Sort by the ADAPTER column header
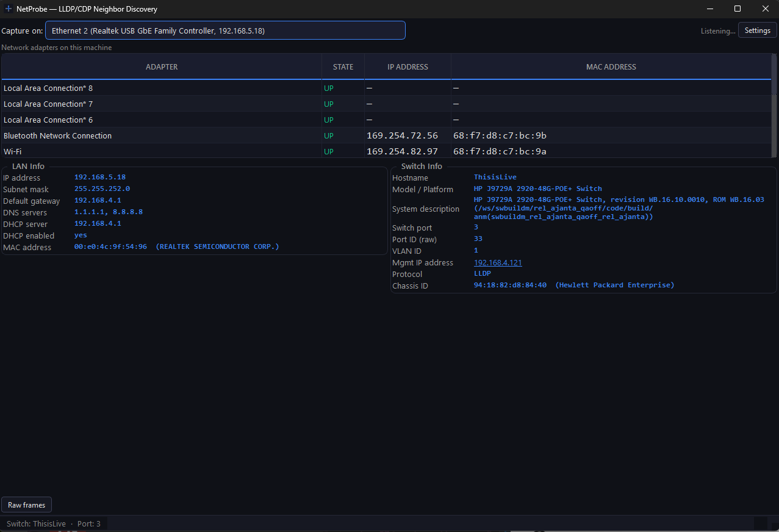779x532 pixels. (162, 67)
